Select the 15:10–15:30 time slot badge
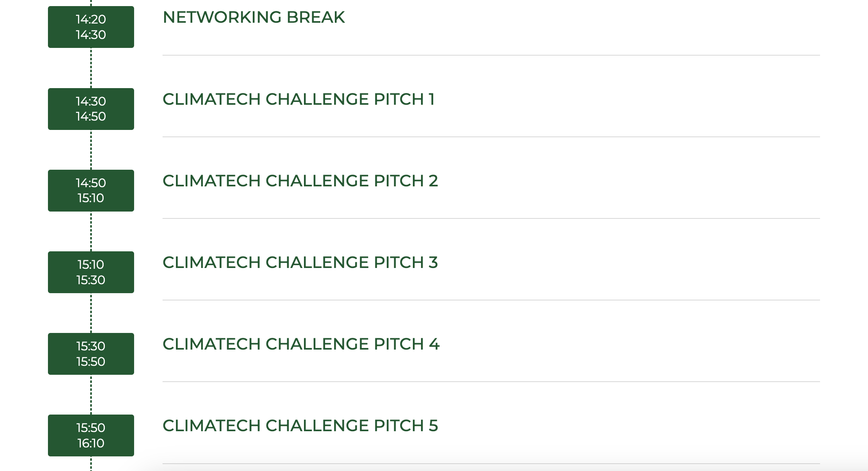868x471 pixels. point(91,272)
